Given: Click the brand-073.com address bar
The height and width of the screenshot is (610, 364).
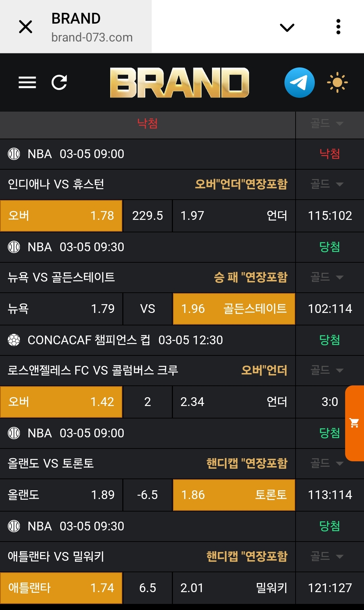Looking at the screenshot, I should click(92, 37).
